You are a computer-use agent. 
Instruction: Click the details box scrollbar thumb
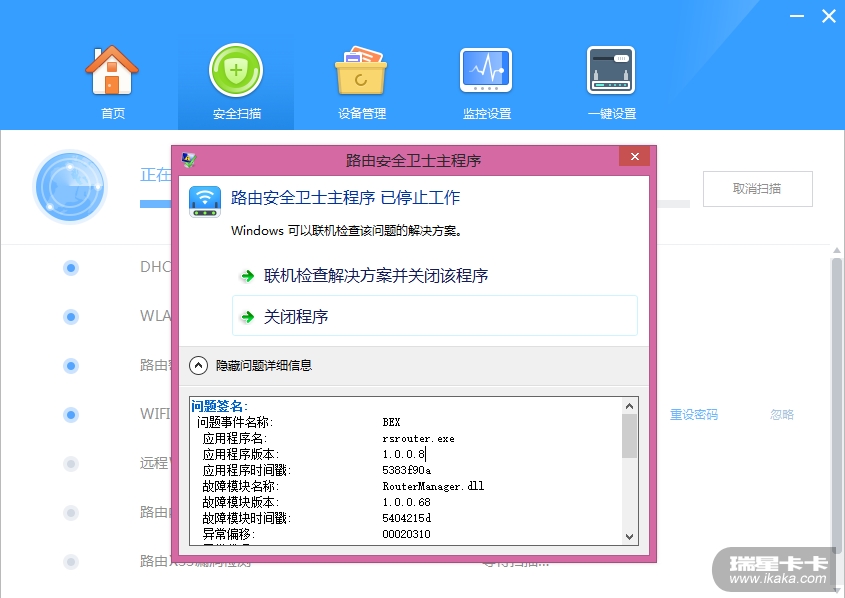tap(629, 436)
